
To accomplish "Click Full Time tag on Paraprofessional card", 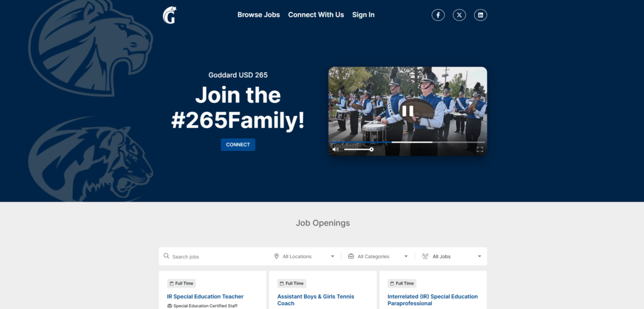I will tap(402, 283).
